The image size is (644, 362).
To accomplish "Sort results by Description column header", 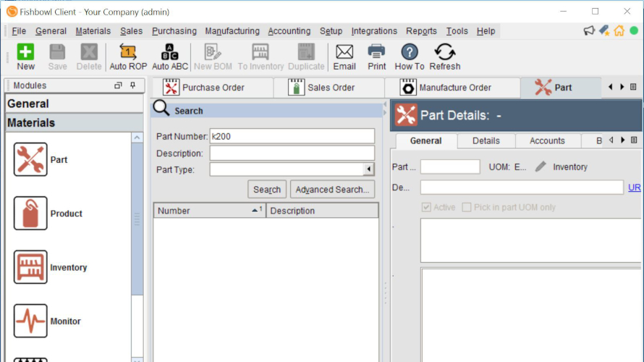I will [323, 211].
